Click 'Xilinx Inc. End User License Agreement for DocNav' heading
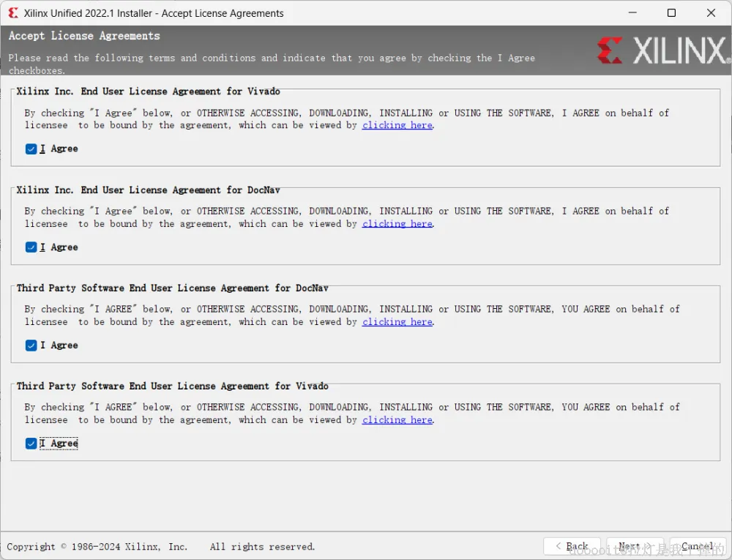 tap(148, 190)
